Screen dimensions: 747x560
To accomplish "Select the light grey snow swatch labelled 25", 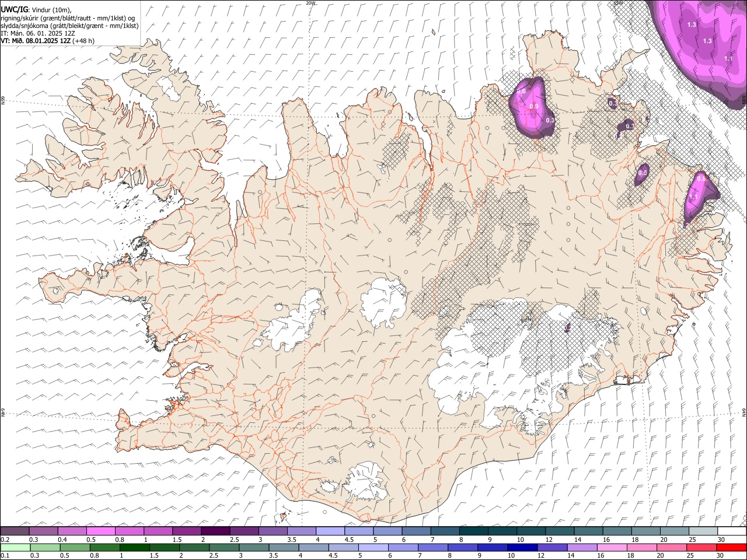I will [703, 531].
